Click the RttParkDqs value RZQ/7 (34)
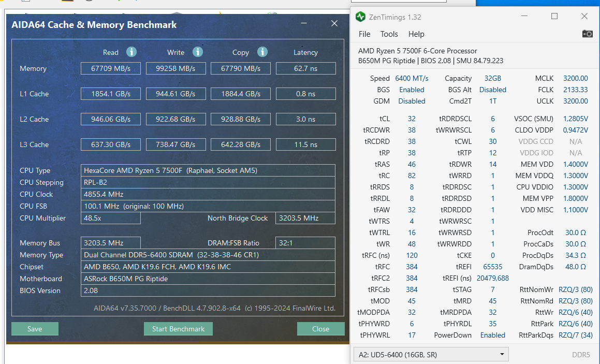This screenshot has height=364, width=600. tap(576, 335)
